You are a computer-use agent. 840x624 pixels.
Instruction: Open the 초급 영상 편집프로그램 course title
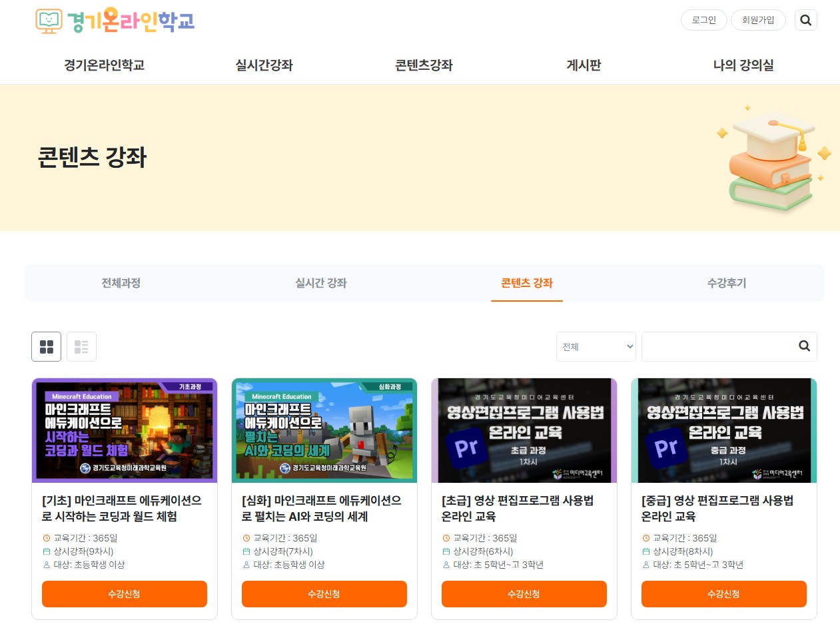(x=517, y=508)
